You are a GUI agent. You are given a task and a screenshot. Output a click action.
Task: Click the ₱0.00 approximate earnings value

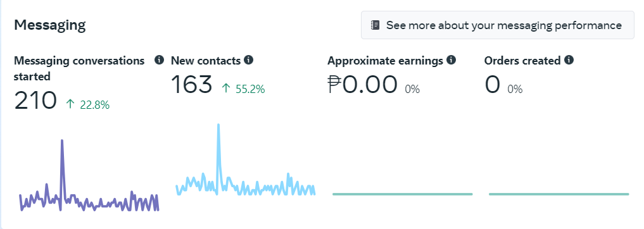click(362, 84)
